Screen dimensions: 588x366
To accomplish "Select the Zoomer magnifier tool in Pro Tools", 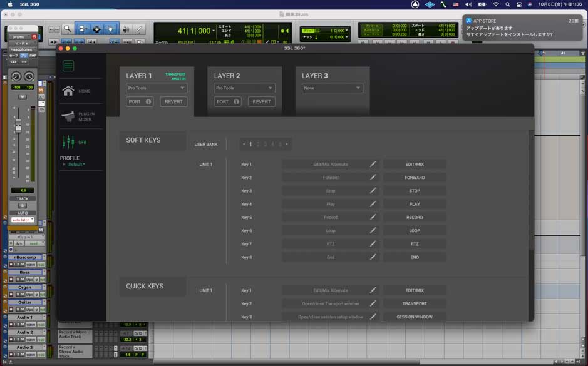I will (68, 29).
